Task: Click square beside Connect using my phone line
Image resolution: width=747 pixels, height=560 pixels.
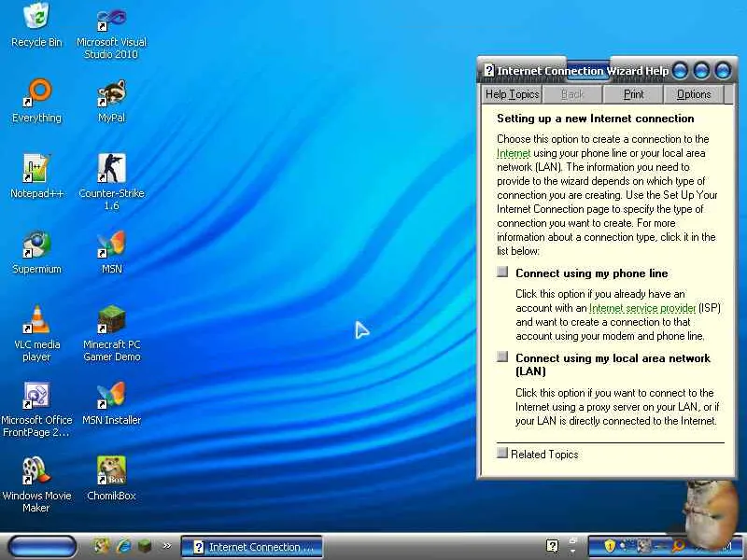Action: [502, 272]
